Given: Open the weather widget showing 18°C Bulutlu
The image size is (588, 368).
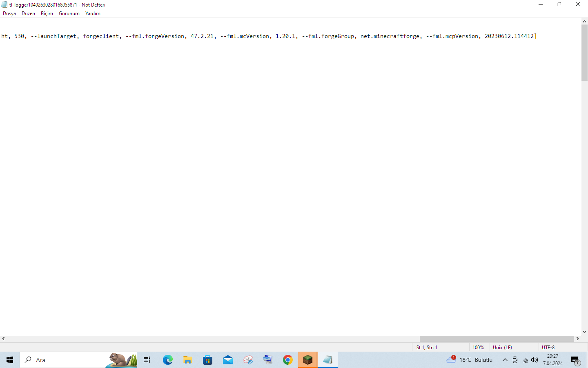Looking at the screenshot, I should (470, 360).
